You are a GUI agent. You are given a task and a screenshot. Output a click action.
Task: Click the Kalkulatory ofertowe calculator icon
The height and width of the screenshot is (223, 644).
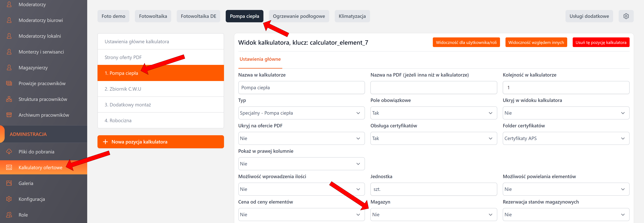(9, 167)
